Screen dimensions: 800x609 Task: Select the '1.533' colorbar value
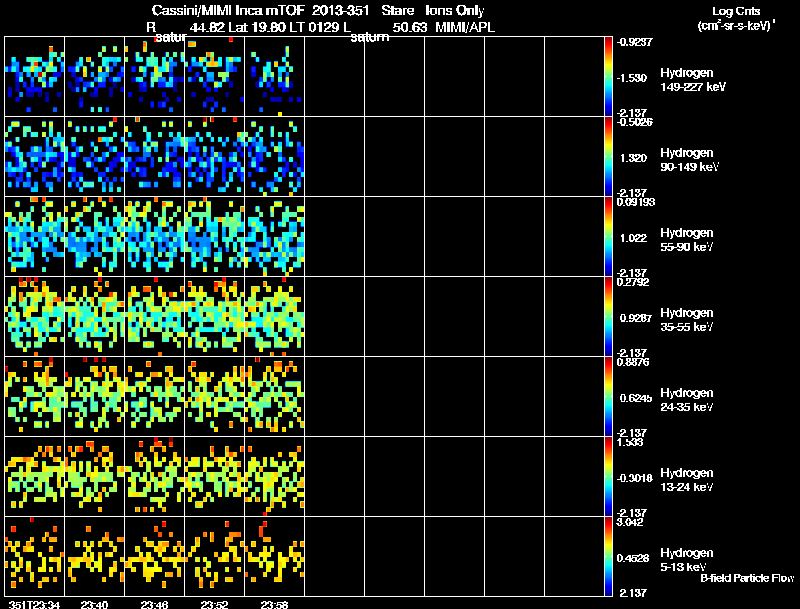[630, 442]
